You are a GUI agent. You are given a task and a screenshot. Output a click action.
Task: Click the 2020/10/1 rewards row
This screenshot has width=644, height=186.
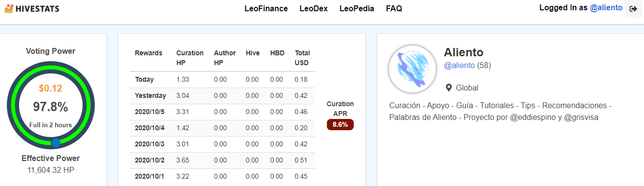[222, 176]
